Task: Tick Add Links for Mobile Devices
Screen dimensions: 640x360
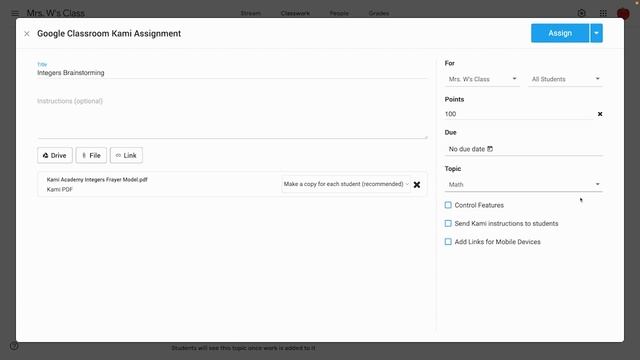Action: pos(448,242)
